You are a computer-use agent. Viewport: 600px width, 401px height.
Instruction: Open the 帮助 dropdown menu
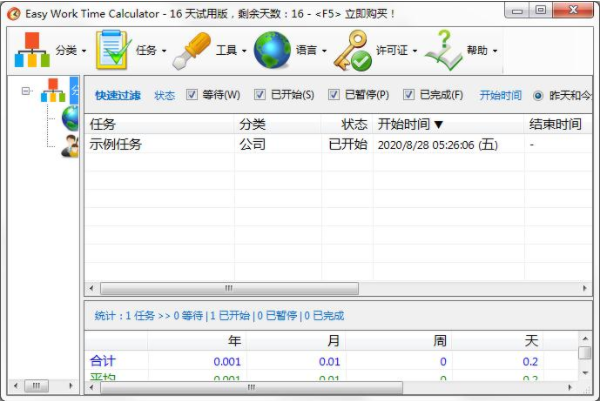pos(495,51)
